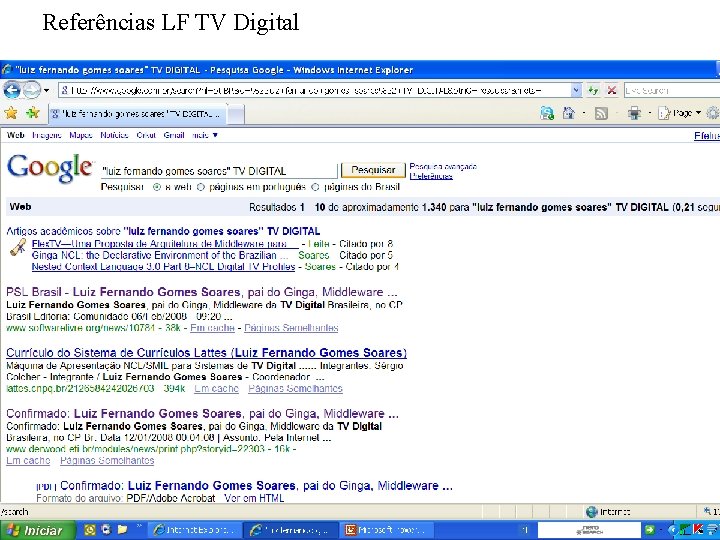Open the Currículo do Sistema Lattes result
This screenshot has width=720, height=540.
[x=206, y=353]
